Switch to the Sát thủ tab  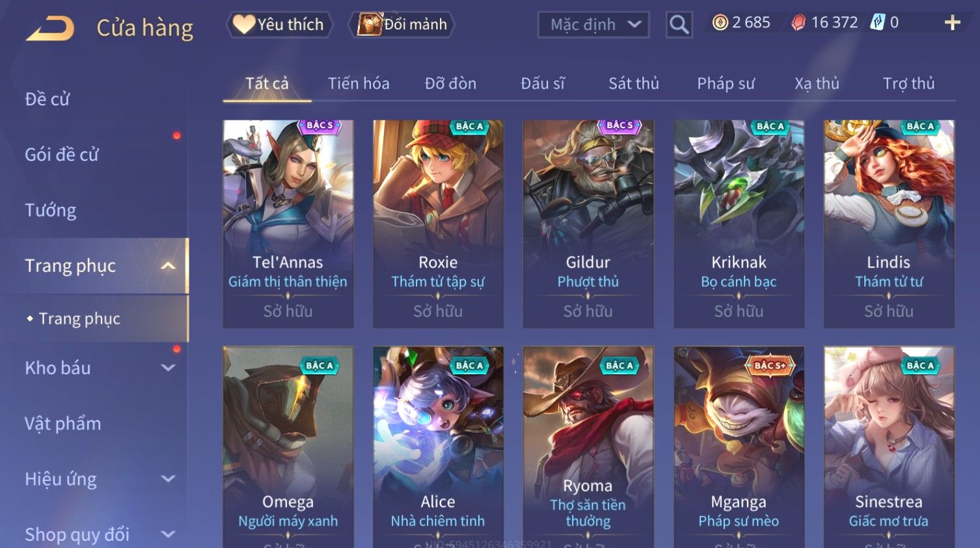pos(634,83)
